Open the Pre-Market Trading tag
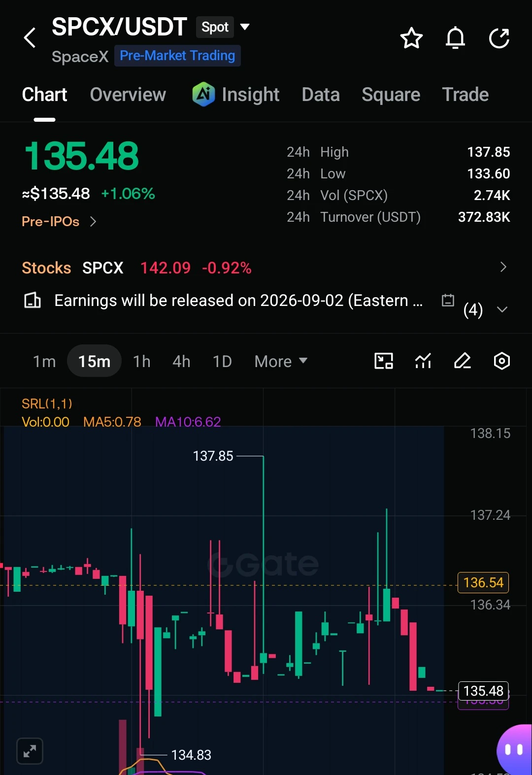Image resolution: width=532 pixels, height=775 pixels. click(x=177, y=56)
